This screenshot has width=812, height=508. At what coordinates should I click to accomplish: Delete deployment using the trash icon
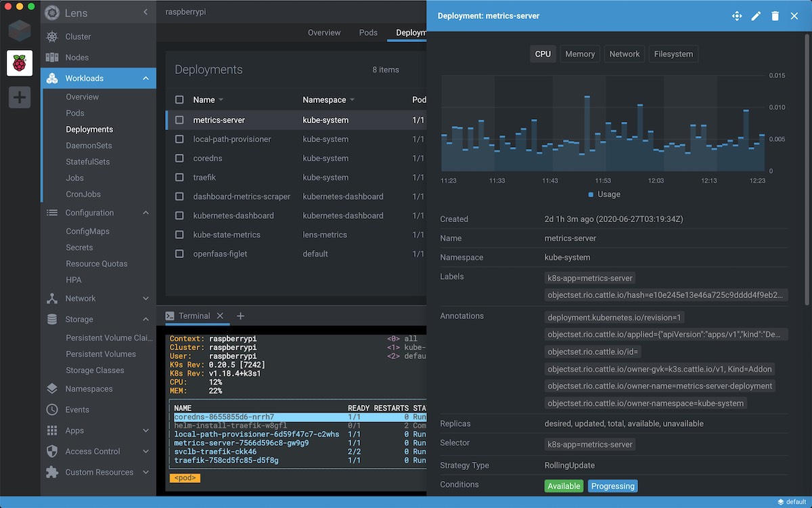point(775,16)
